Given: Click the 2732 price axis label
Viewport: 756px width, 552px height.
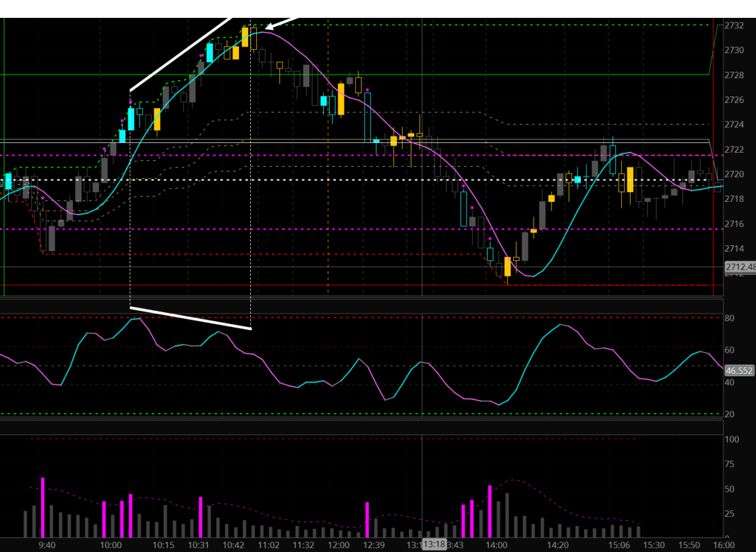Looking at the screenshot, I should pos(733,25).
